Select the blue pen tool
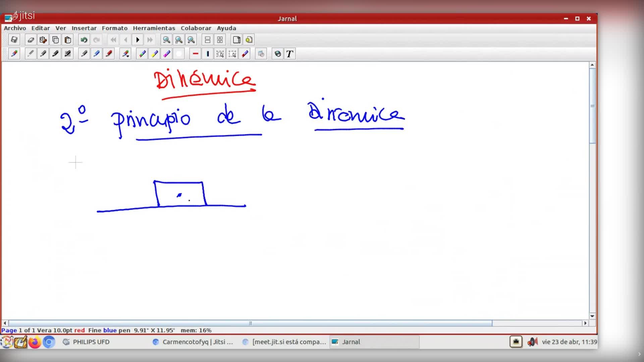 tap(97, 54)
